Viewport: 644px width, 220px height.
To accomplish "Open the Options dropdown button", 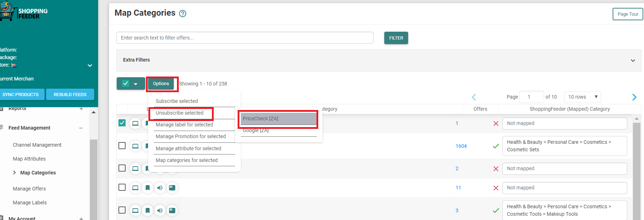I will point(161,84).
